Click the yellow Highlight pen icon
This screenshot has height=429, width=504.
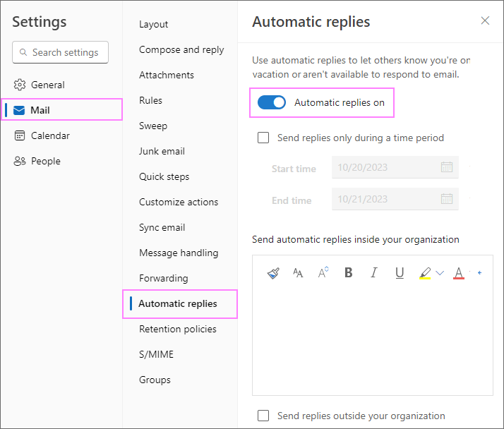pos(425,273)
